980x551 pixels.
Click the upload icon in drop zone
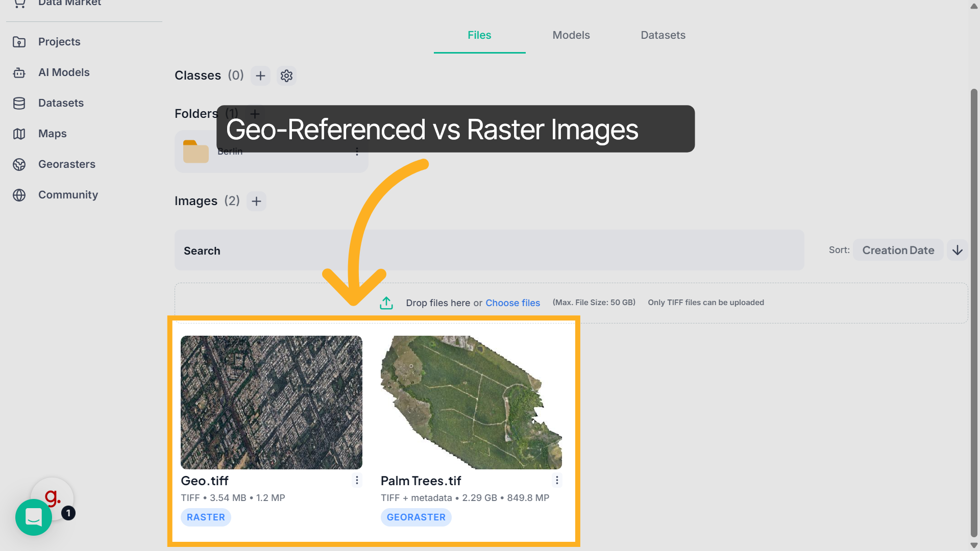(386, 303)
